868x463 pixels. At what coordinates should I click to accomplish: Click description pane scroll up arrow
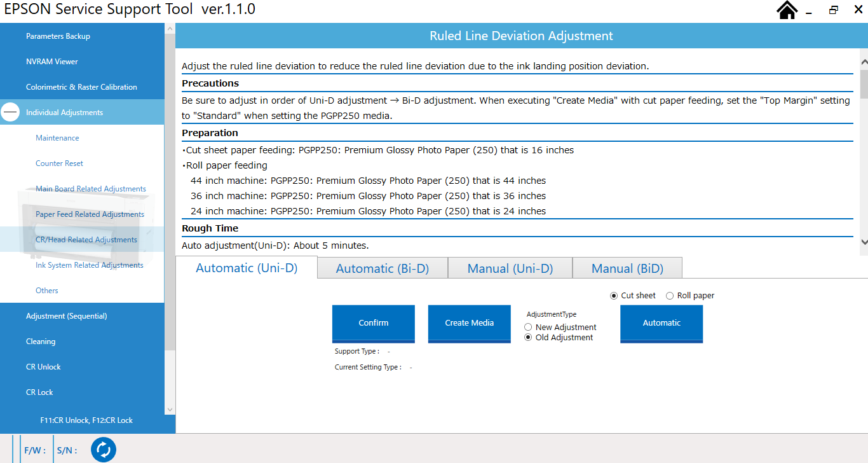point(864,62)
